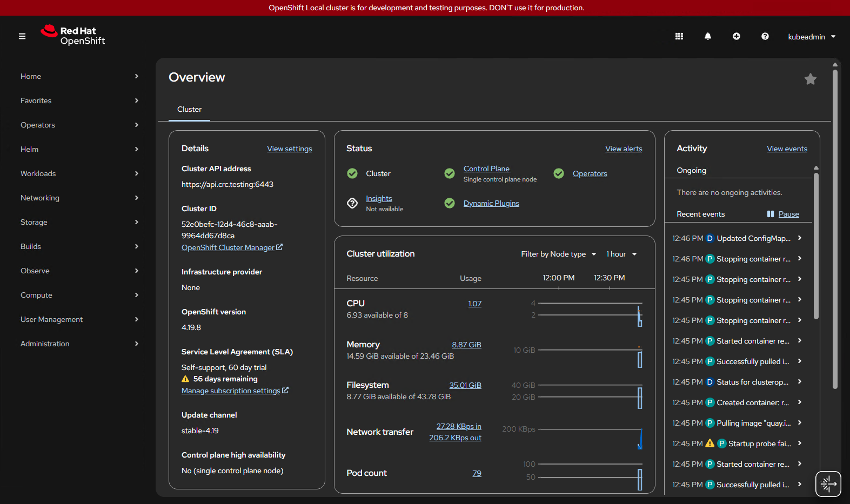Open Filter by Node type dropdown
Viewport: 850px width, 504px height.
coord(559,254)
